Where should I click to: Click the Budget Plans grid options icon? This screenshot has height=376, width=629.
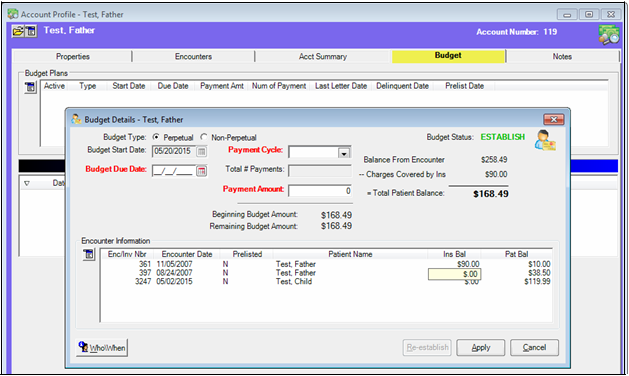click(x=30, y=87)
